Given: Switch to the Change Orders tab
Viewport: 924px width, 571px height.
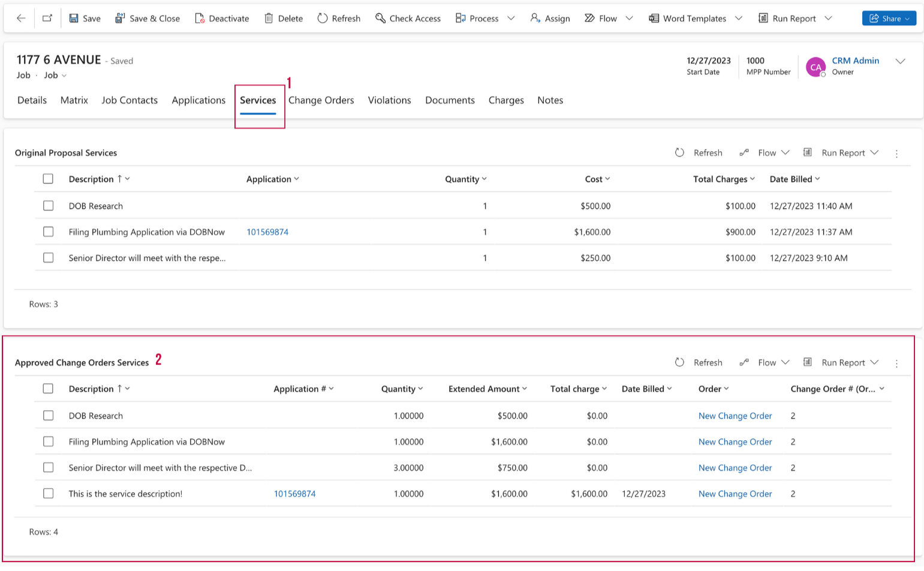Looking at the screenshot, I should click(321, 100).
